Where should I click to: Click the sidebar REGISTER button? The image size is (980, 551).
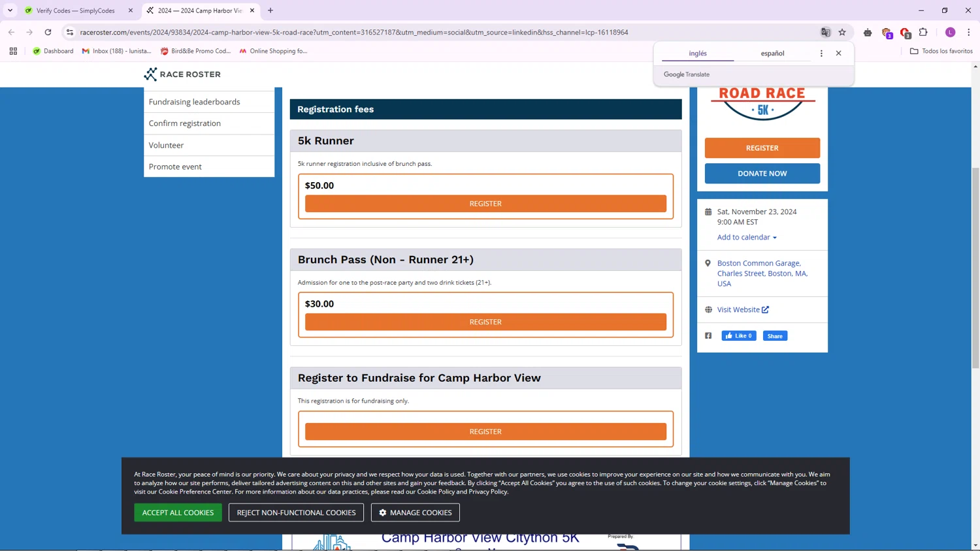point(762,148)
